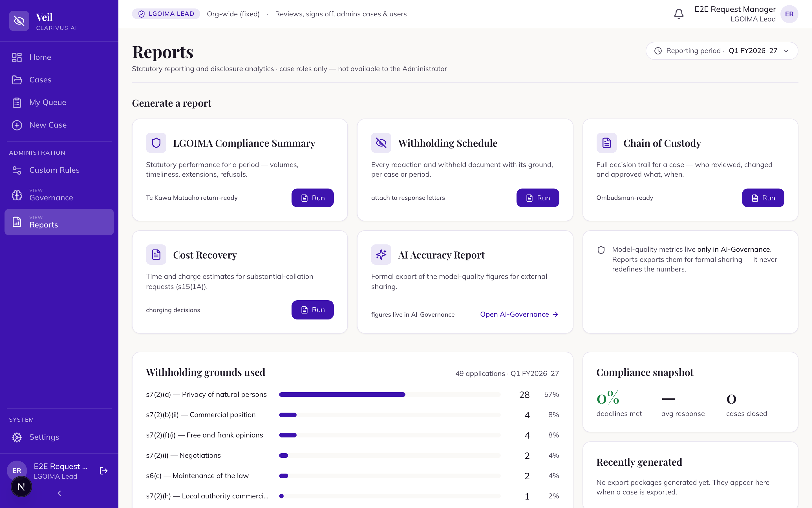Click 's6(c) — Maintenance of the law' label

(x=197, y=476)
